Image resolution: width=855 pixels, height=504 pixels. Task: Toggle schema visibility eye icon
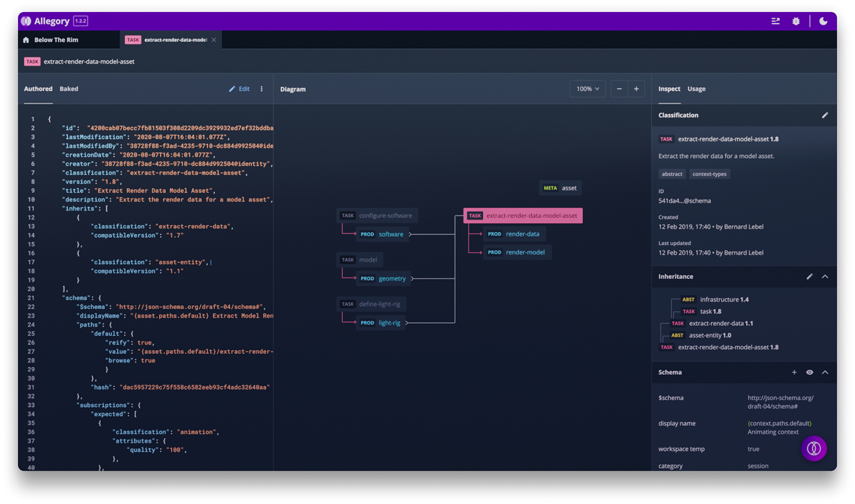(x=810, y=372)
